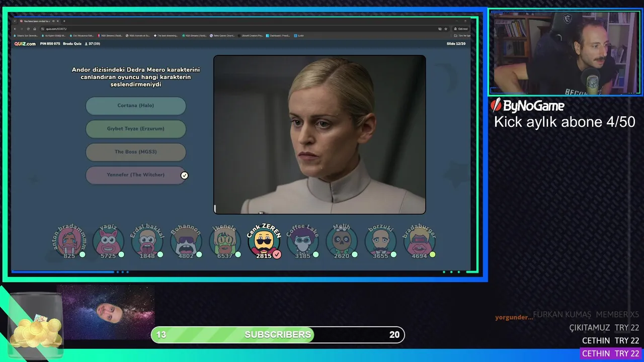Click QUIZ.com logo
This screenshot has width=644, height=362.
click(x=25, y=44)
